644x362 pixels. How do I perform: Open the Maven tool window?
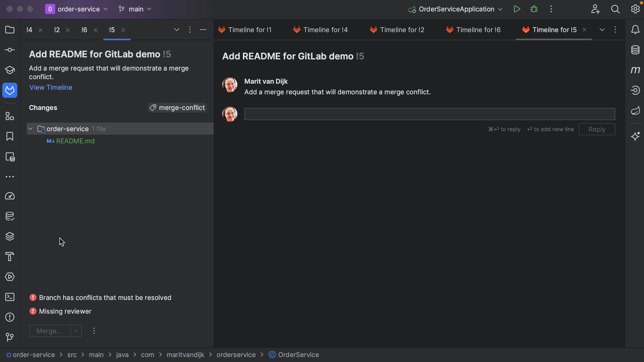pyautogui.click(x=635, y=70)
